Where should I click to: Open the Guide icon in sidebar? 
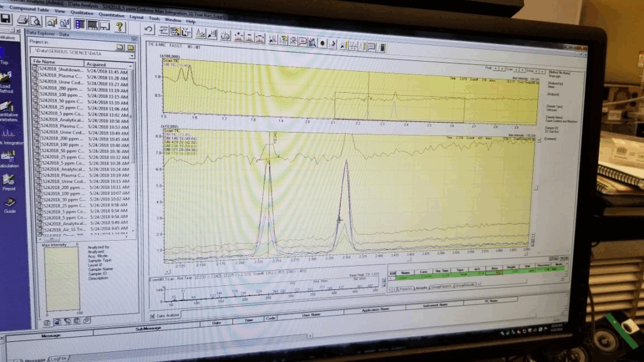[x=10, y=205]
